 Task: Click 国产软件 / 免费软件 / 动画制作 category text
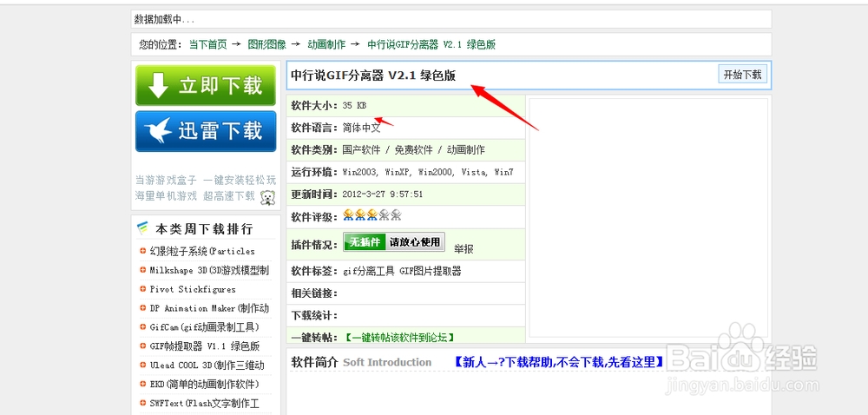coord(413,150)
